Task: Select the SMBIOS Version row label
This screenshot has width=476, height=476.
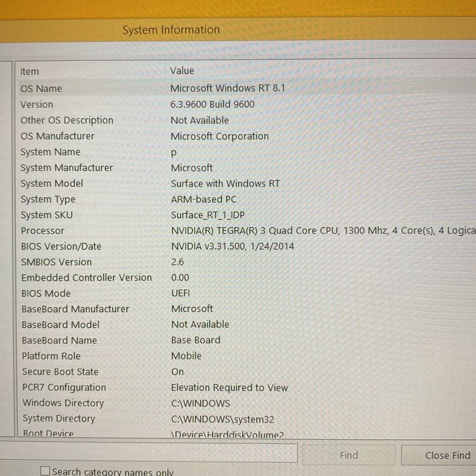Action: (57, 262)
